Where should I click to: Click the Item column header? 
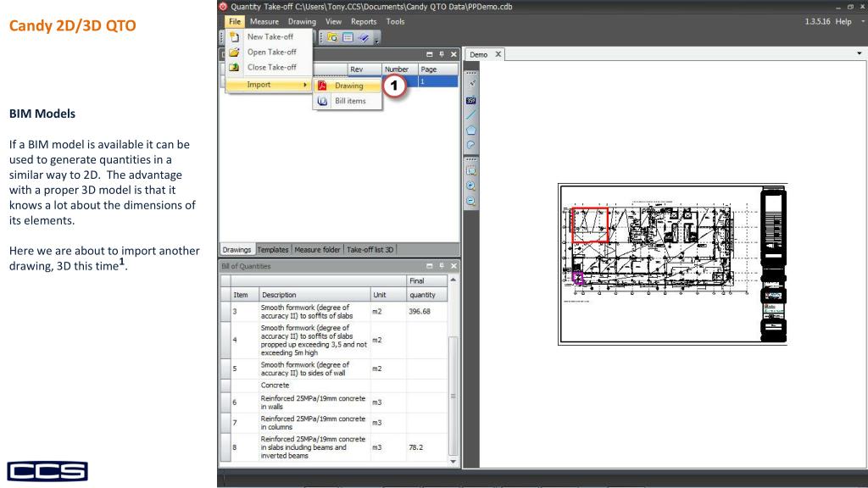pos(245,295)
